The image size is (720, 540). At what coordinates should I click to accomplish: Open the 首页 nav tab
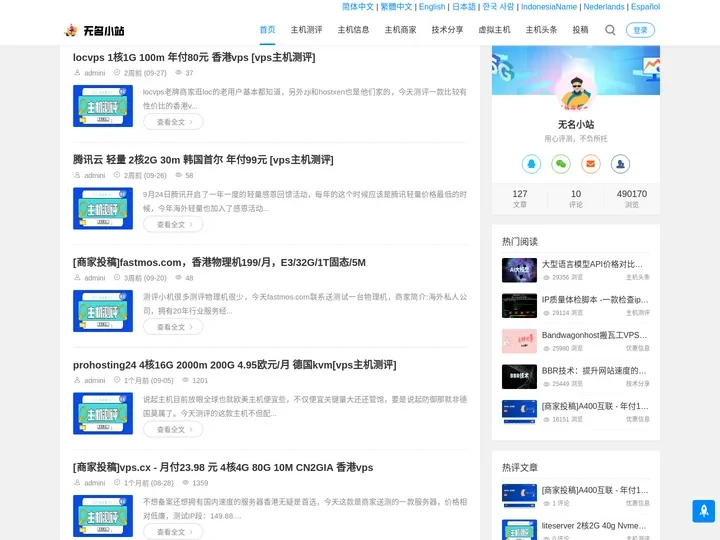(267, 30)
